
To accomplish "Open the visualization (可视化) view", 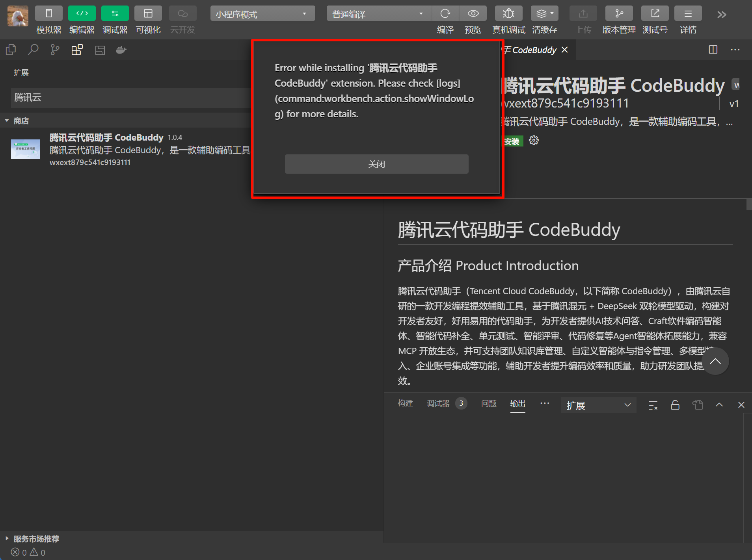I will pyautogui.click(x=148, y=14).
